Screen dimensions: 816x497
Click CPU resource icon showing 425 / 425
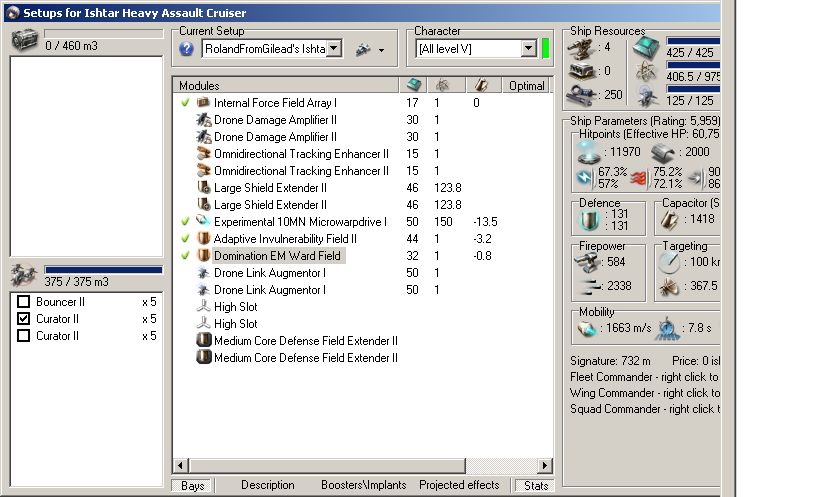646,47
